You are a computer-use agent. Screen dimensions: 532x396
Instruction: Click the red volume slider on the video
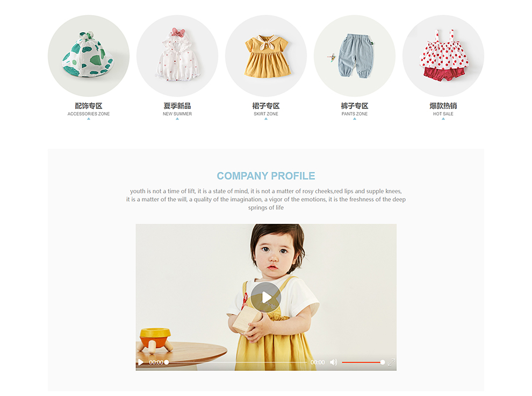pyautogui.click(x=363, y=362)
